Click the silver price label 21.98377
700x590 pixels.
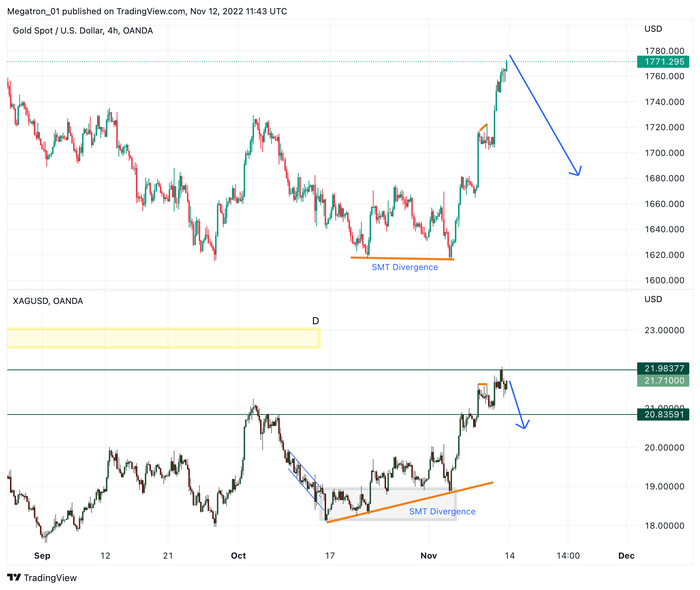point(664,368)
